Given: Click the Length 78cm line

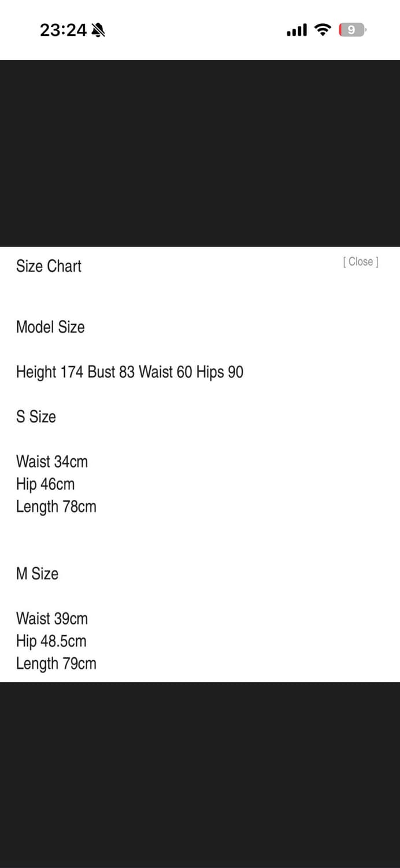Looking at the screenshot, I should [56, 507].
